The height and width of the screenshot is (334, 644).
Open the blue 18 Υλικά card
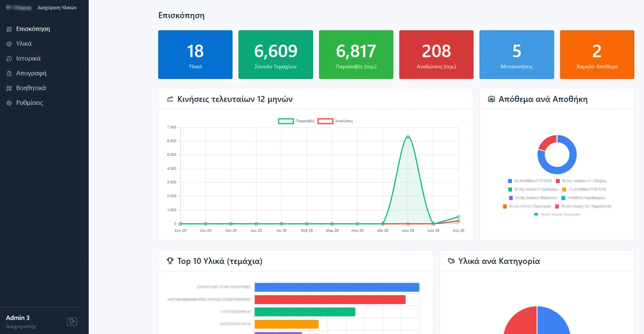(195, 55)
